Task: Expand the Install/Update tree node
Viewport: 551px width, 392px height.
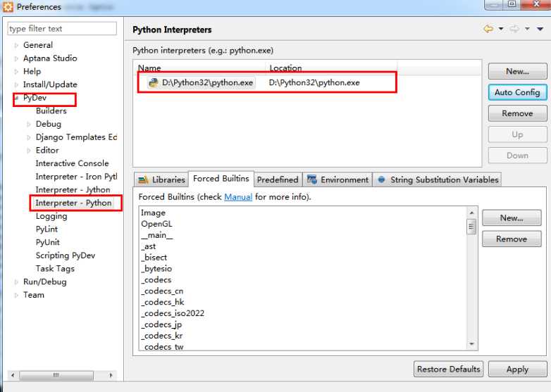Action: coord(16,84)
